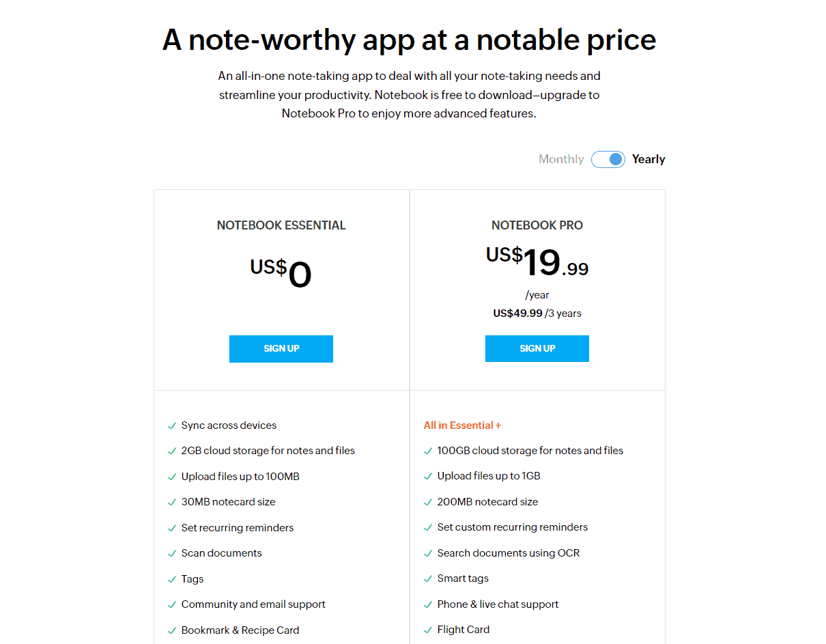Sign up for Notebook Essential
This screenshot has width=826, height=644.
click(x=281, y=348)
